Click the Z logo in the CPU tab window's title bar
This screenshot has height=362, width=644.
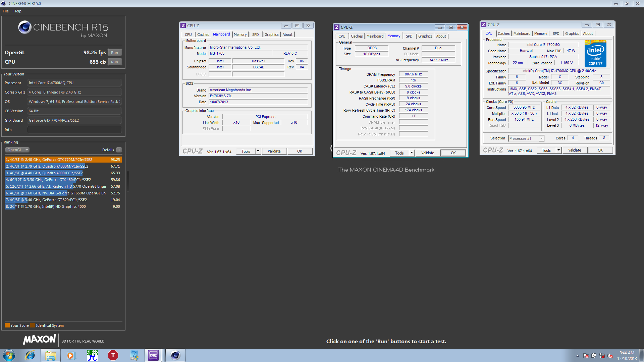coord(484,24)
